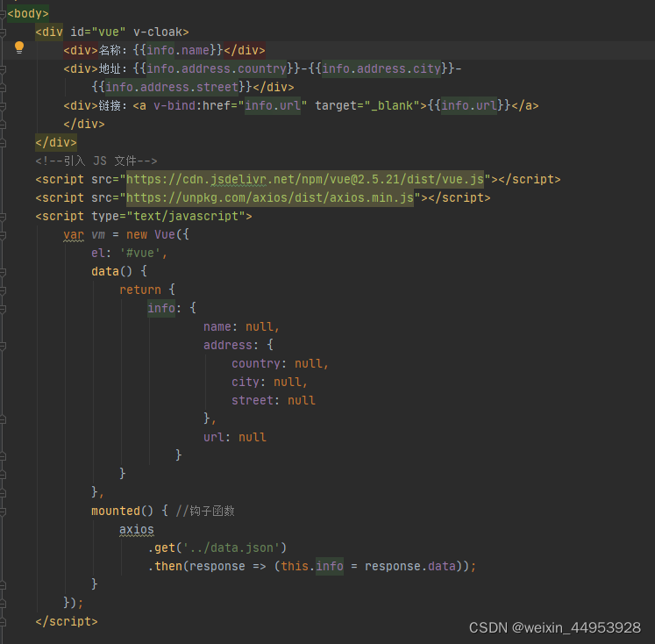The width and height of the screenshot is (655, 644).
Task: Click 'new Vue({' constructor call
Action: (x=158, y=235)
